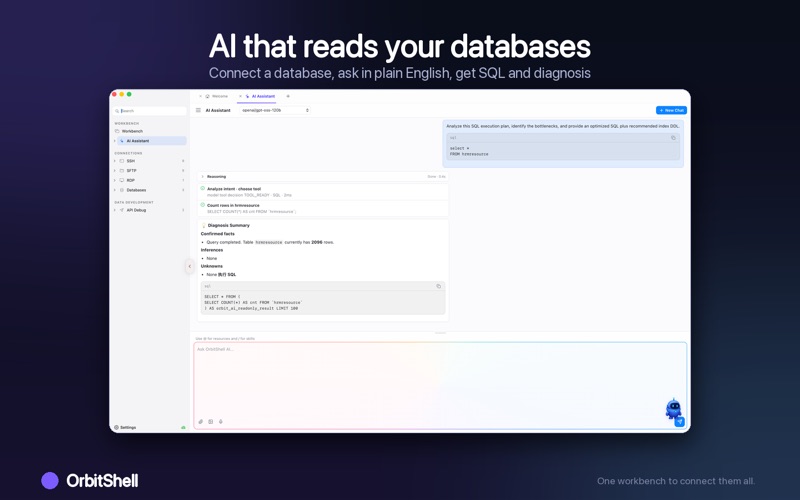Expand the SSH connections group
The image size is (800, 500).
(x=114, y=161)
